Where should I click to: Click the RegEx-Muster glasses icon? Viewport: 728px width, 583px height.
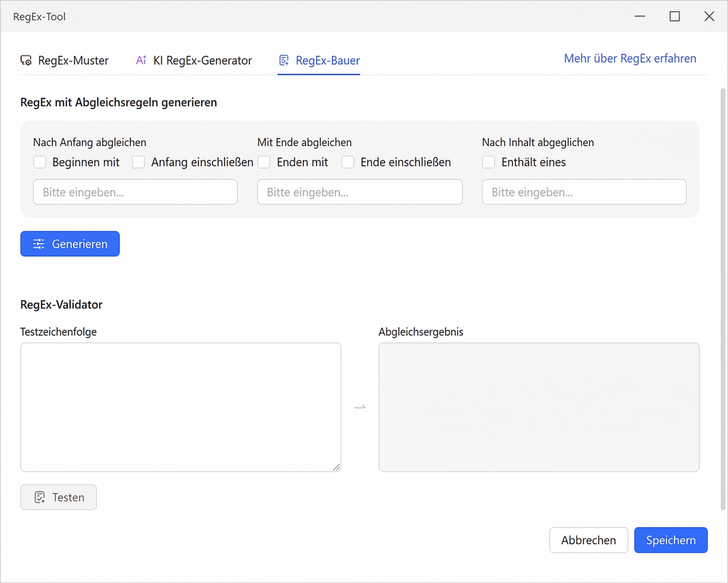click(x=26, y=60)
